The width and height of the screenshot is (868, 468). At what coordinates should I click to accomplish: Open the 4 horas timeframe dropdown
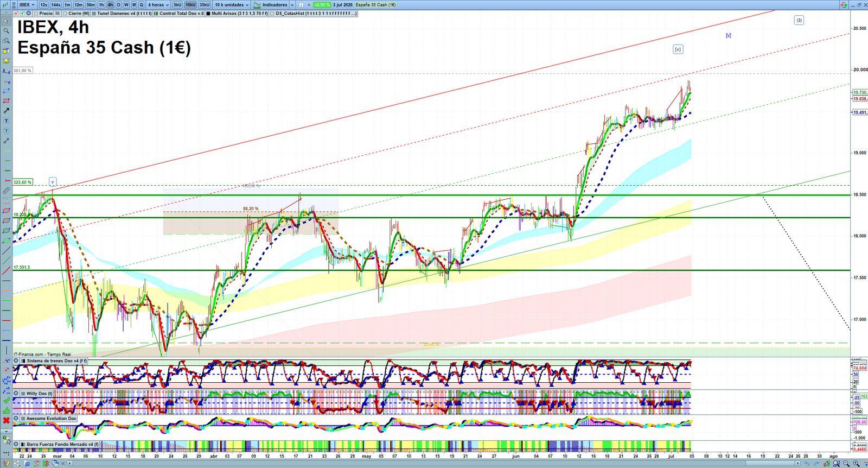158,5
